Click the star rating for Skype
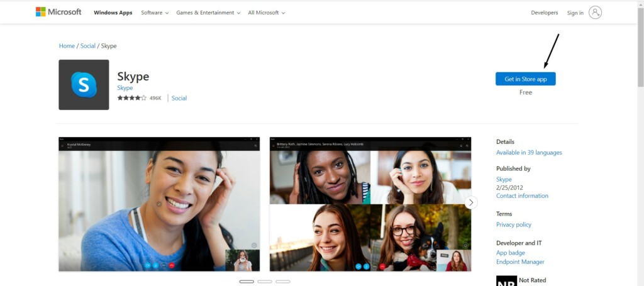 (131, 98)
